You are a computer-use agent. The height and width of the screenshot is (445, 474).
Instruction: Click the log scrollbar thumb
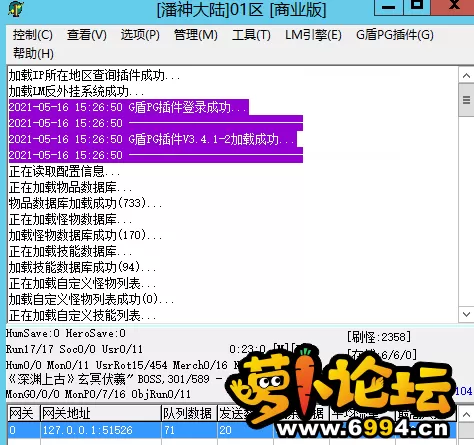(x=466, y=100)
